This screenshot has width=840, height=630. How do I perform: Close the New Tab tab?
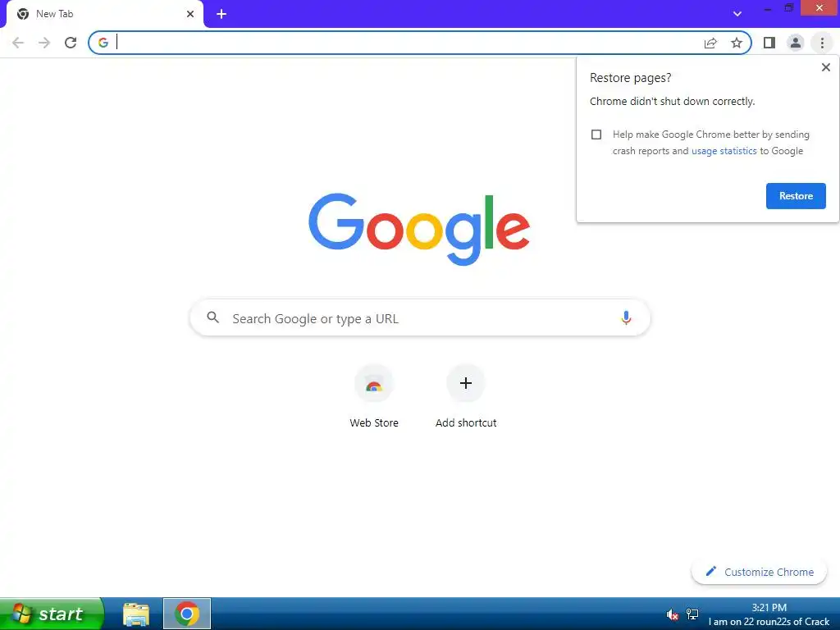[x=190, y=14]
